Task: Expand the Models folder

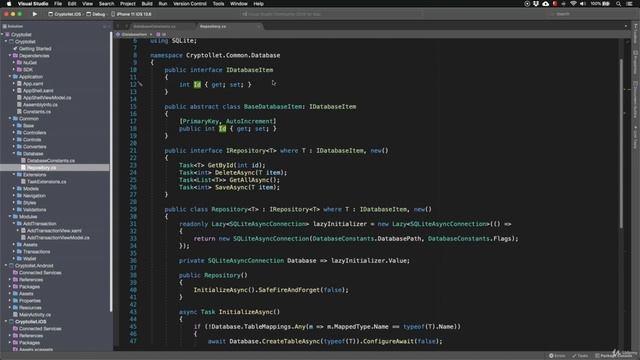Action: coord(13,189)
